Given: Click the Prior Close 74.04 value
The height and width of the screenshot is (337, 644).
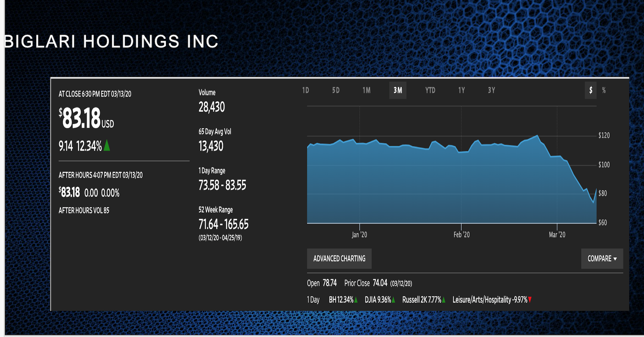Looking at the screenshot, I should point(380,283).
